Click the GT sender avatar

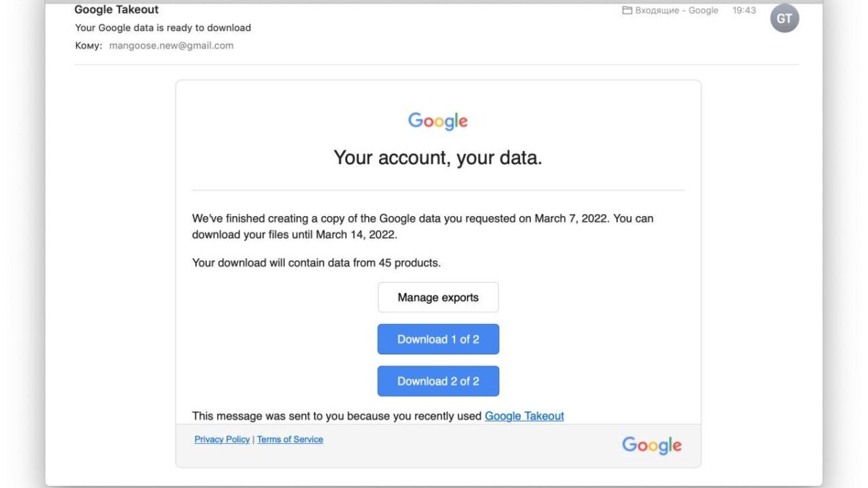click(x=784, y=20)
